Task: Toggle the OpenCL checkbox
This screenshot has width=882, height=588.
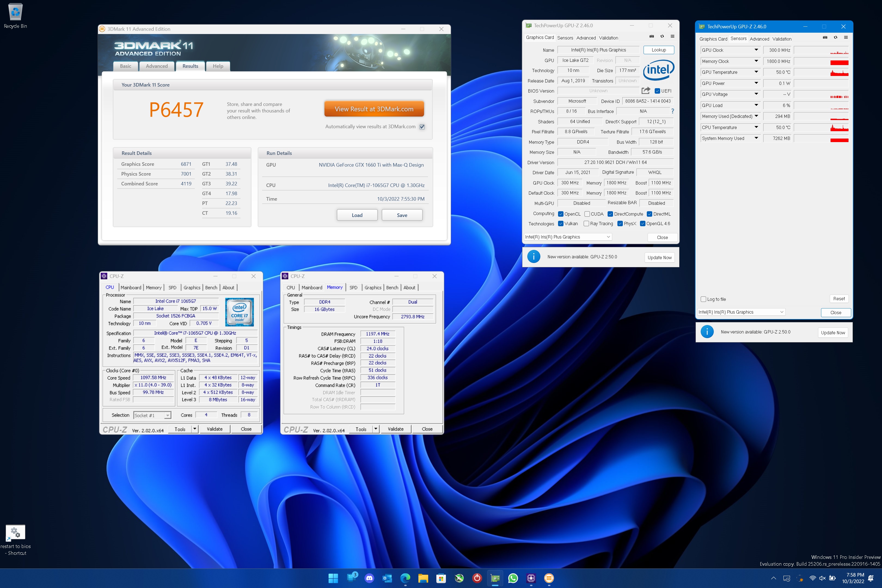Action: click(x=561, y=214)
